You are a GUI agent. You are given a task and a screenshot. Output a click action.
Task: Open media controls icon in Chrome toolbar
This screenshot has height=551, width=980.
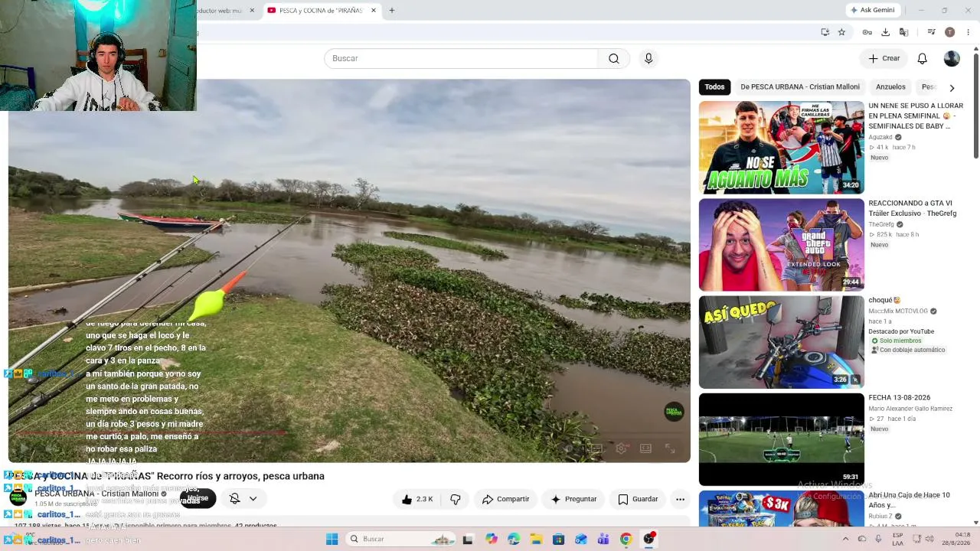point(931,32)
